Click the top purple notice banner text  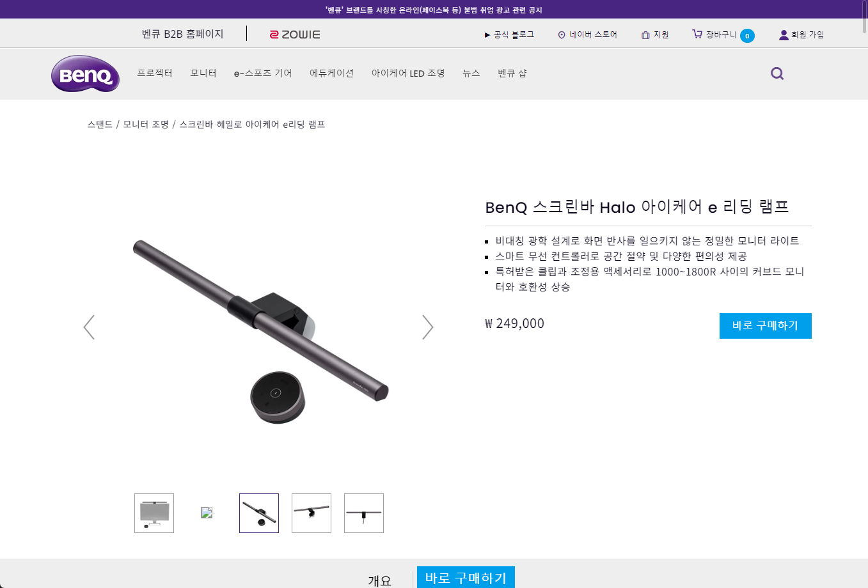tap(434, 10)
